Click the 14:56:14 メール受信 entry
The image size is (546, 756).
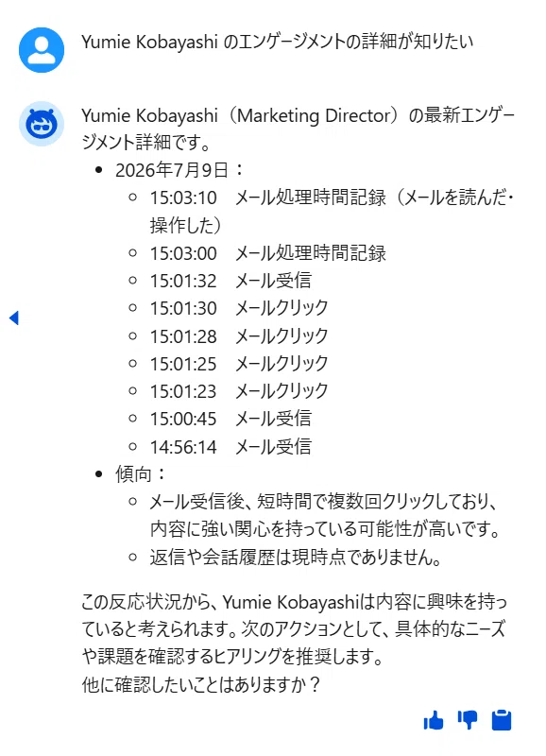pos(230,447)
